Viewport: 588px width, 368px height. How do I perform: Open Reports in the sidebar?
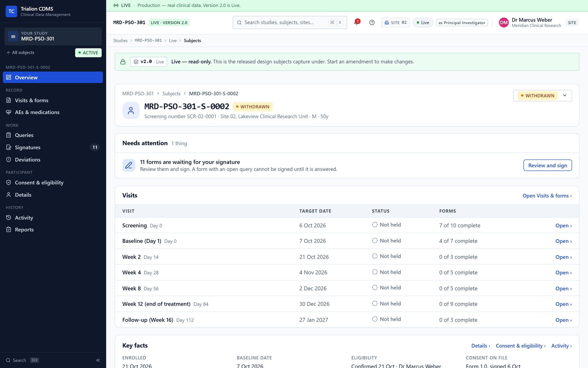(x=53, y=230)
